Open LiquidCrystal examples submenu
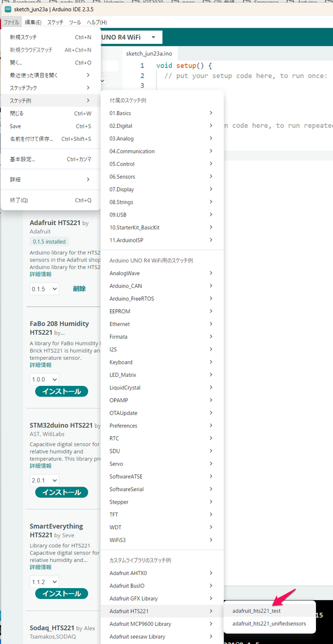333x644 pixels. point(162,387)
